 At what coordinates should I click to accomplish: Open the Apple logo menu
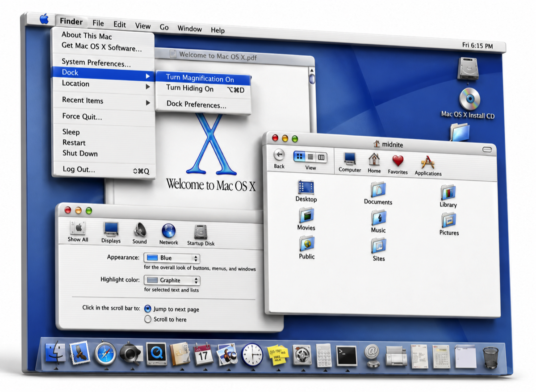point(44,19)
